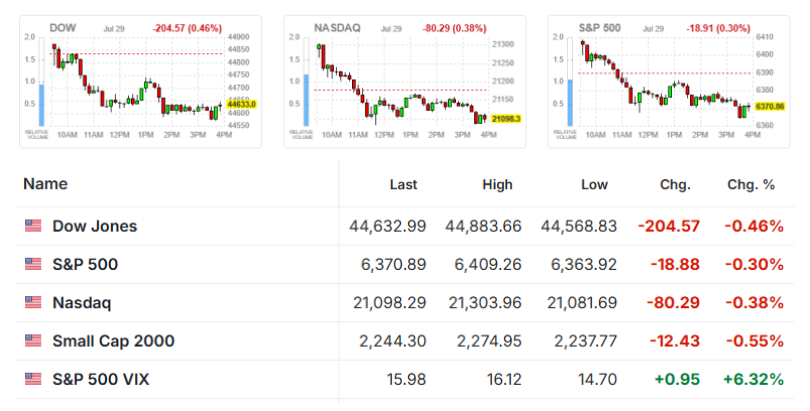Click the S&P 500 low value 6,363.92
Viewport: 810px width, 411px height.
584,264
